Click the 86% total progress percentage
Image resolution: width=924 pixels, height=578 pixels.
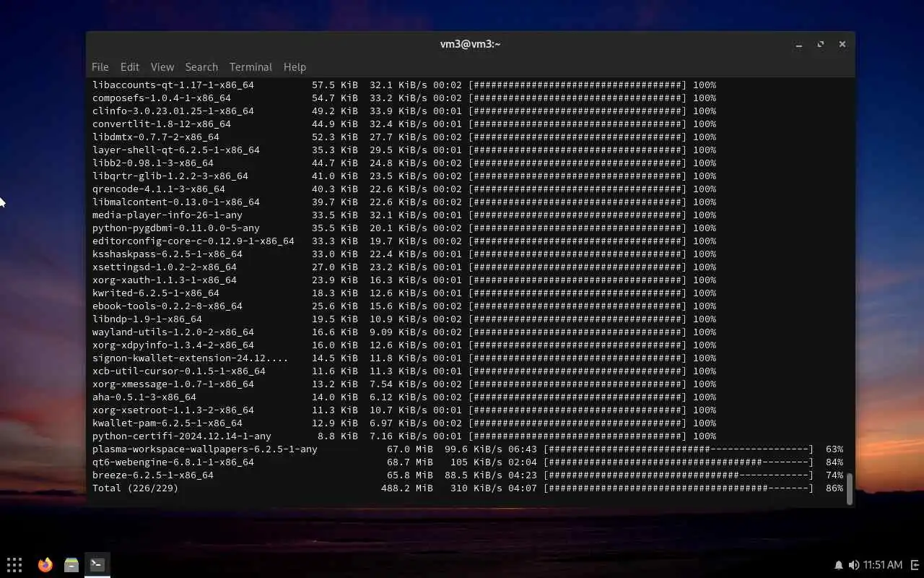click(x=834, y=488)
